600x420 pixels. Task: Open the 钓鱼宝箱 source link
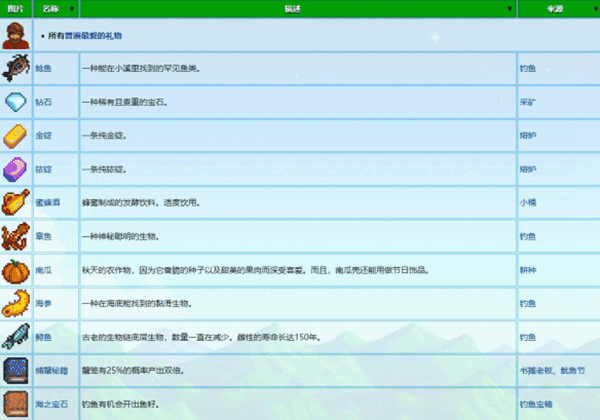click(x=536, y=404)
